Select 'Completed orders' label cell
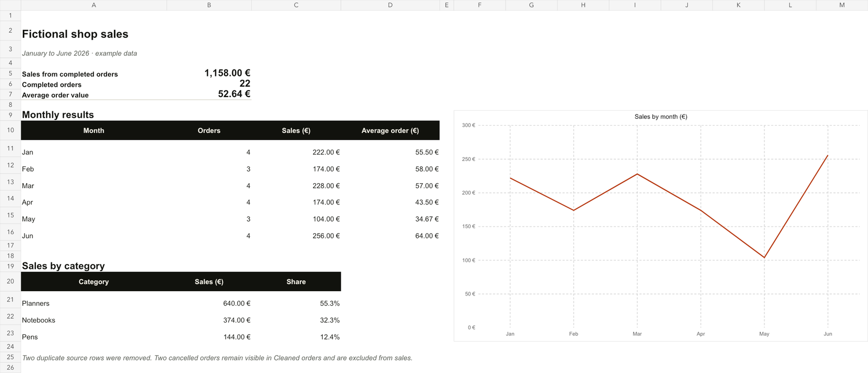Screen dimensions: 868x373 [x=52, y=85]
